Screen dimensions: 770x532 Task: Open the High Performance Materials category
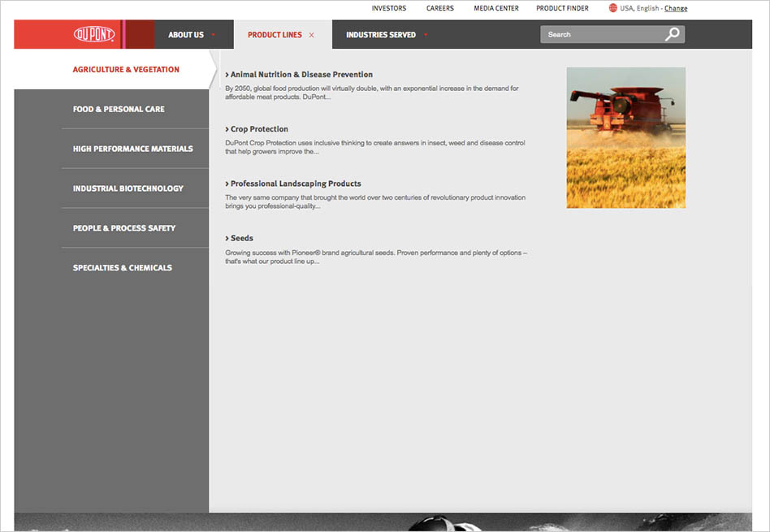click(132, 149)
